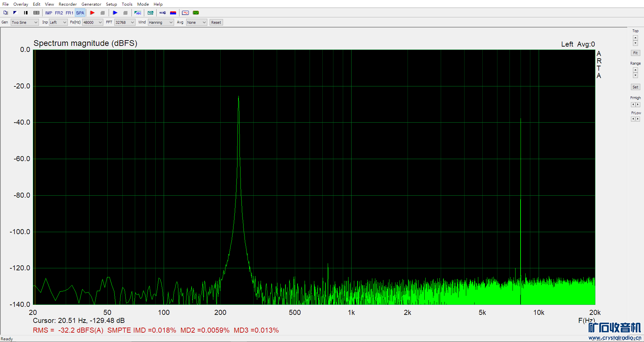Open the Generator menu

pos(91,4)
